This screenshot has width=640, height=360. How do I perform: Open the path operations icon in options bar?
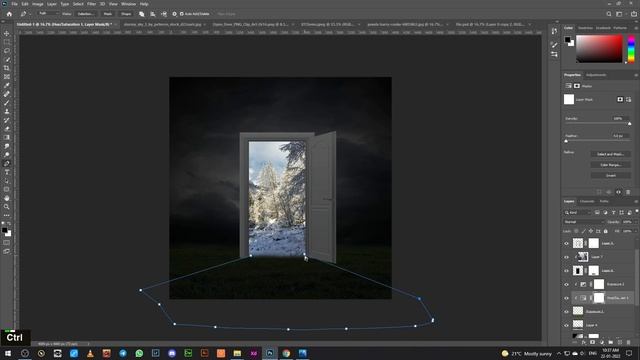(x=142, y=14)
